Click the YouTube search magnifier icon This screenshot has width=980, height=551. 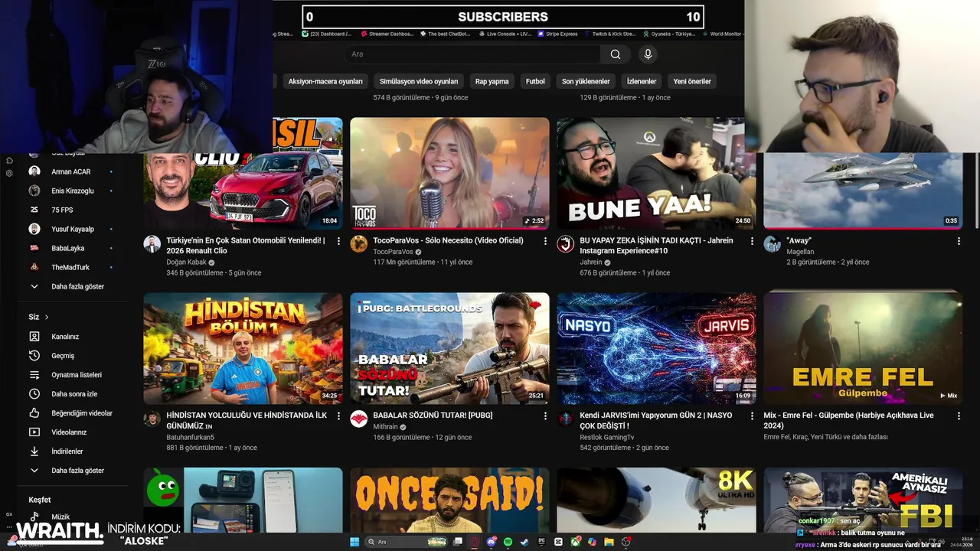pyautogui.click(x=616, y=54)
